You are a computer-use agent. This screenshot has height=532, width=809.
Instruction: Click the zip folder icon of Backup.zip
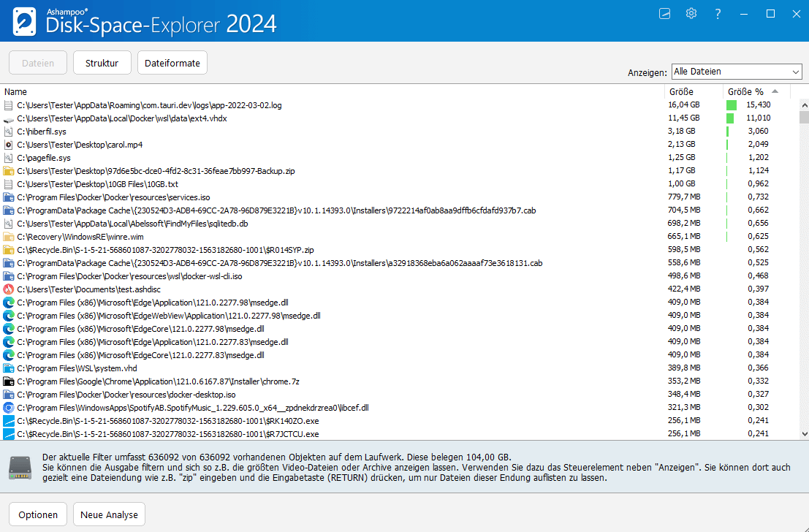pyautogui.click(x=9, y=171)
